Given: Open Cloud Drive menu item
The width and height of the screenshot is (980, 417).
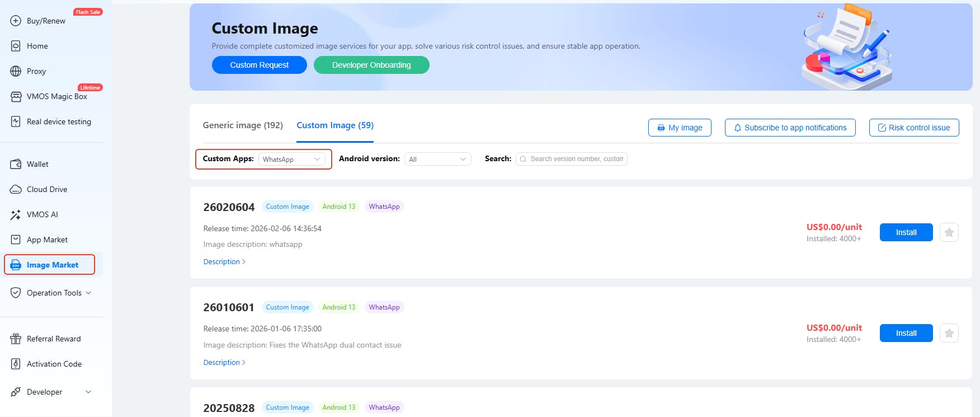Looking at the screenshot, I should coord(47,189).
